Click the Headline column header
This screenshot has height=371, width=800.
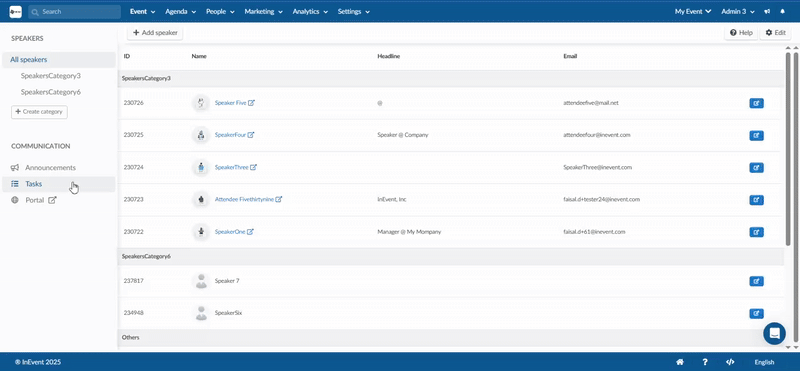[x=388, y=56]
